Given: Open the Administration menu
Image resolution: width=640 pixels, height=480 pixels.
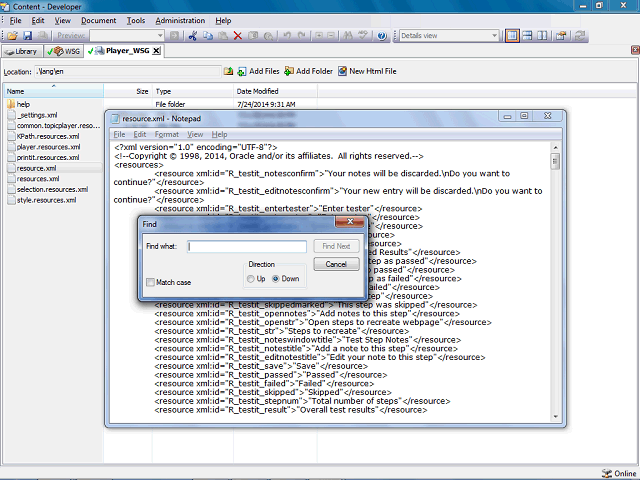Looking at the screenshot, I should pos(180,21).
